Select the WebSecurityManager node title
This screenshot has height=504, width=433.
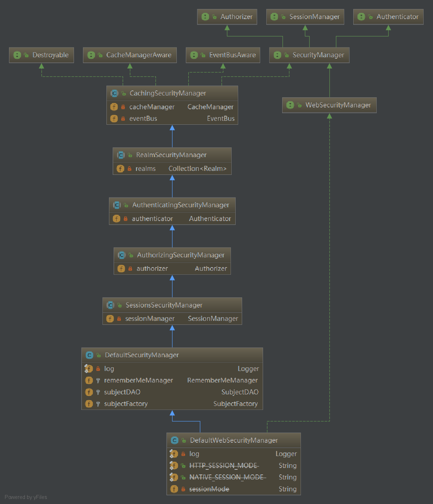338,105
